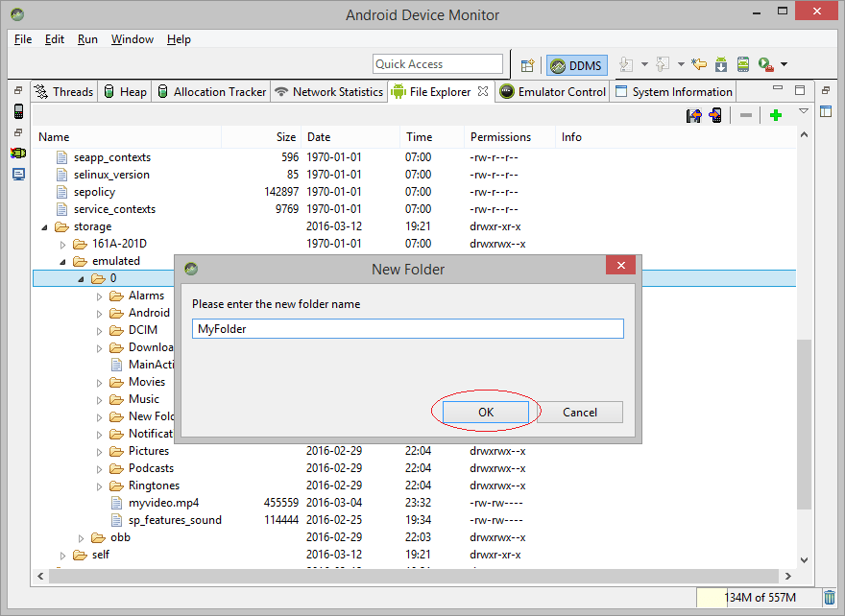Close the File Explorer tab
This screenshot has width=845, height=616.
(x=483, y=91)
